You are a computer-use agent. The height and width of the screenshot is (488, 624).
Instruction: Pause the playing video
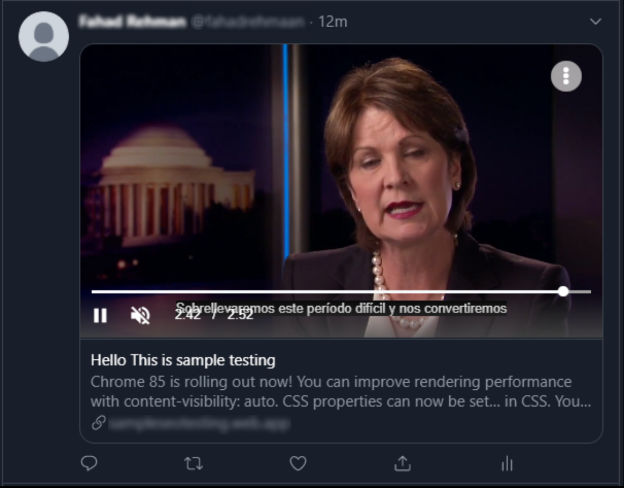tap(100, 315)
